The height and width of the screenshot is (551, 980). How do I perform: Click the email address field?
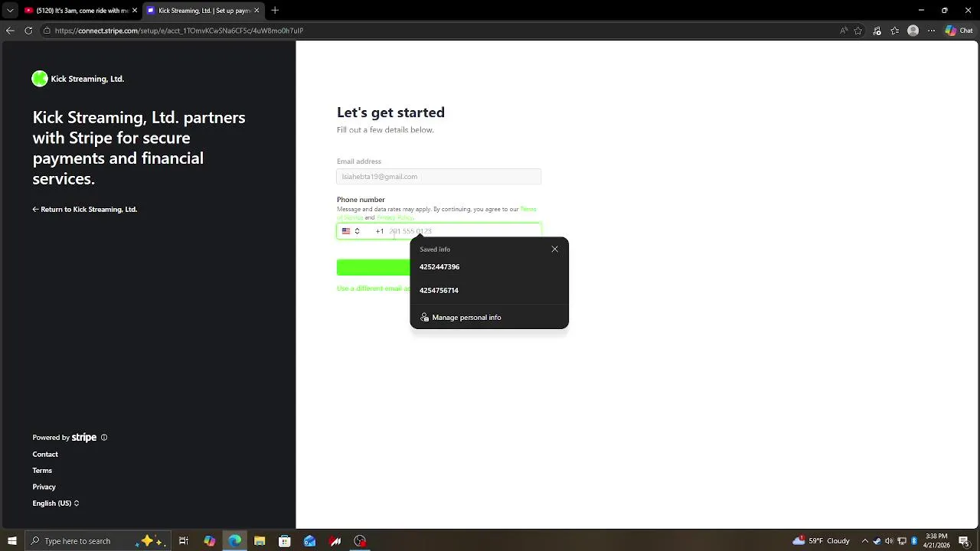click(x=439, y=177)
